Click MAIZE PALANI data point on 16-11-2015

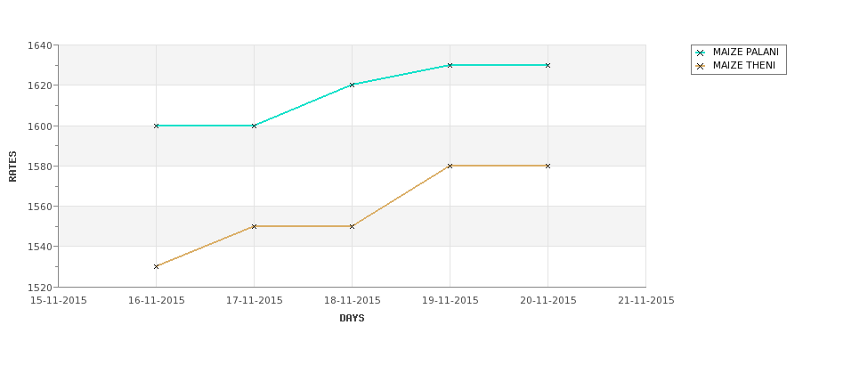point(156,126)
